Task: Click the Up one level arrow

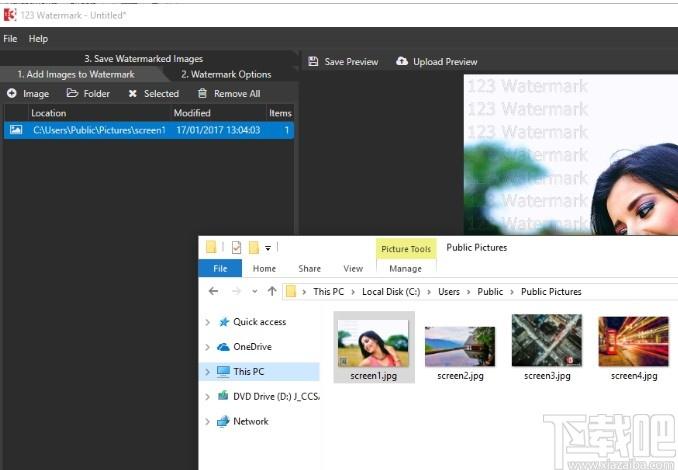Action: click(272, 291)
